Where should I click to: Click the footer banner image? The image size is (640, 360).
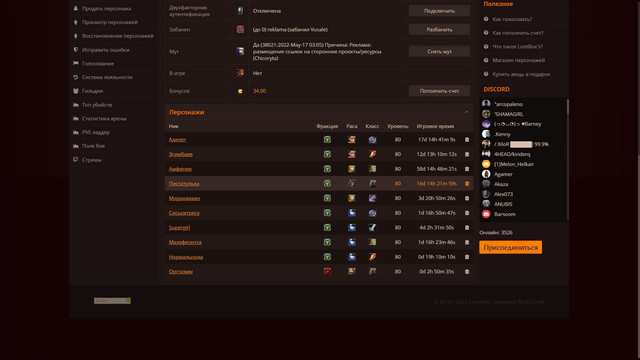(x=112, y=301)
